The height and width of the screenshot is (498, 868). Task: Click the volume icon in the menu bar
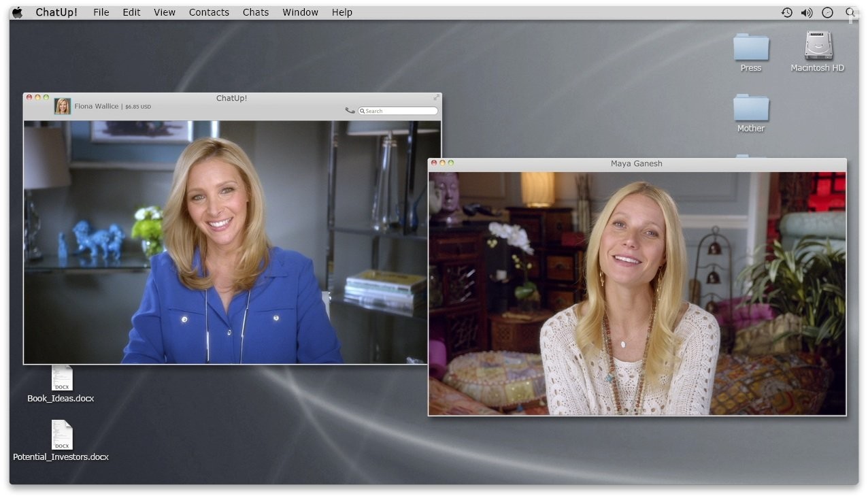[x=807, y=12]
